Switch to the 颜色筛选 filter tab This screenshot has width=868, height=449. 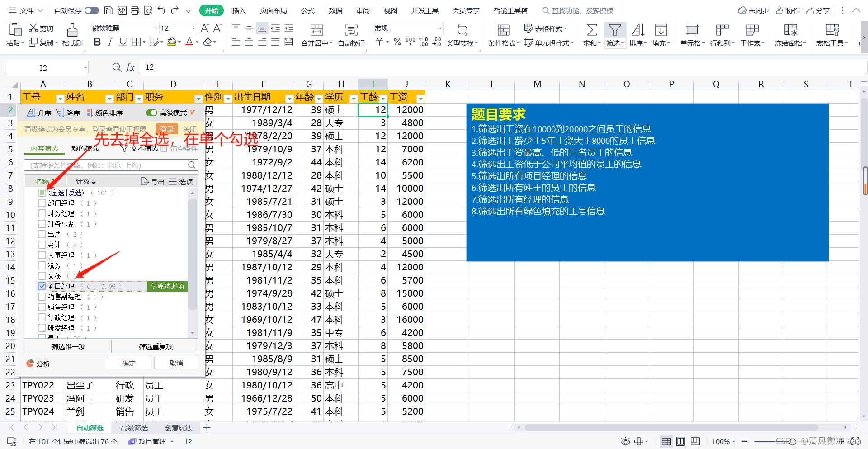(85, 148)
